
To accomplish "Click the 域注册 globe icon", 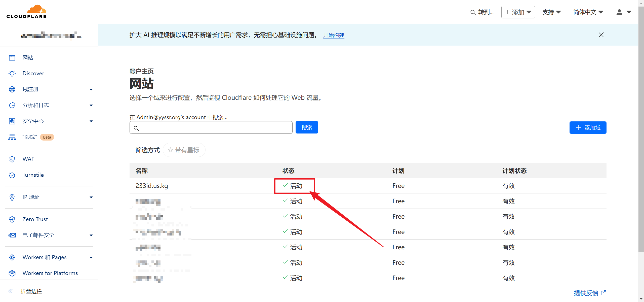I will tap(12, 89).
